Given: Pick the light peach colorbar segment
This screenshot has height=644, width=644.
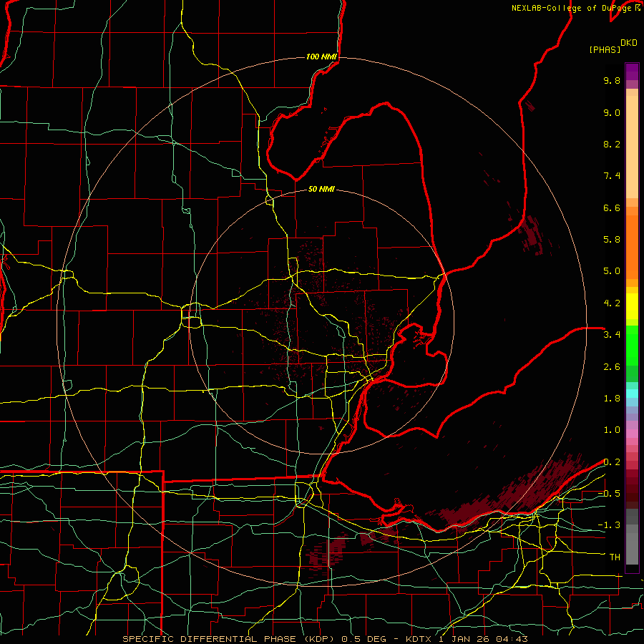Looking at the screenshot, I should pyautogui.click(x=632, y=147).
